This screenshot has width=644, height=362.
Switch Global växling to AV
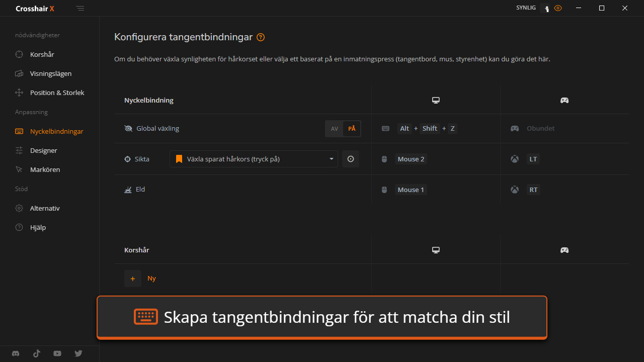point(335,129)
